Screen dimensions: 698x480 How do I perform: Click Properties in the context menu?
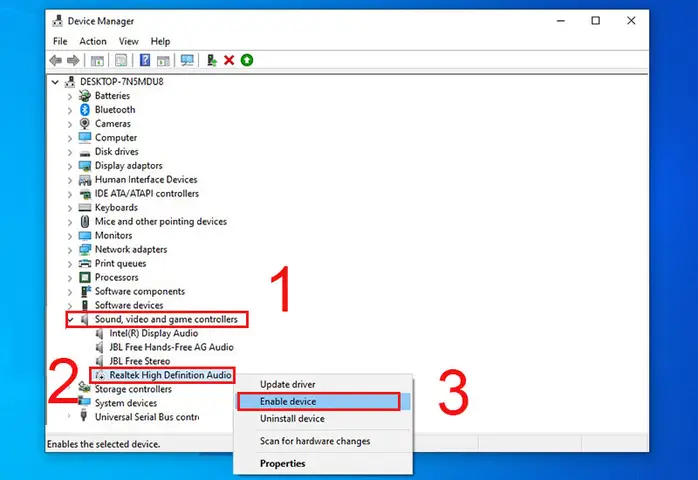pyautogui.click(x=283, y=463)
